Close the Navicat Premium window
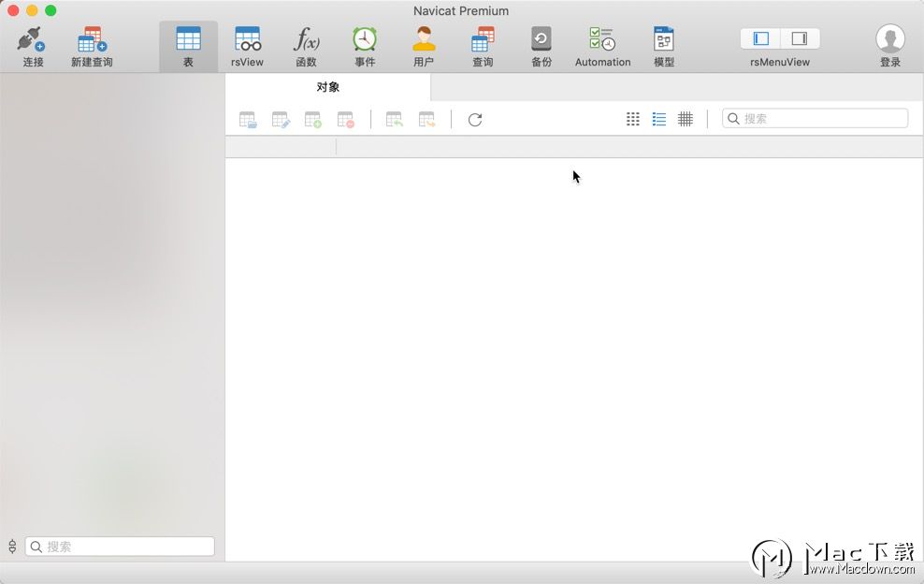 coord(13,10)
